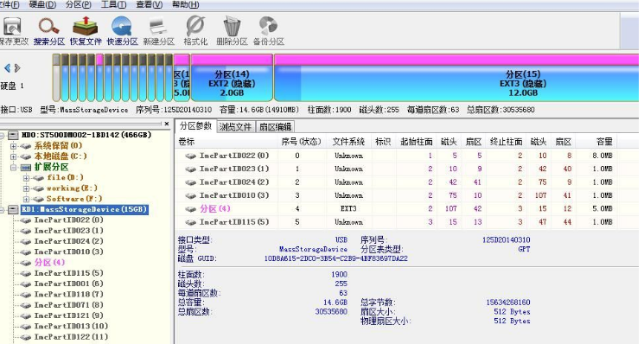The width and height of the screenshot is (644, 344).
Task: Select IncPartID022(0) in the left tree
Action: pyautogui.click(x=68, y=220)
